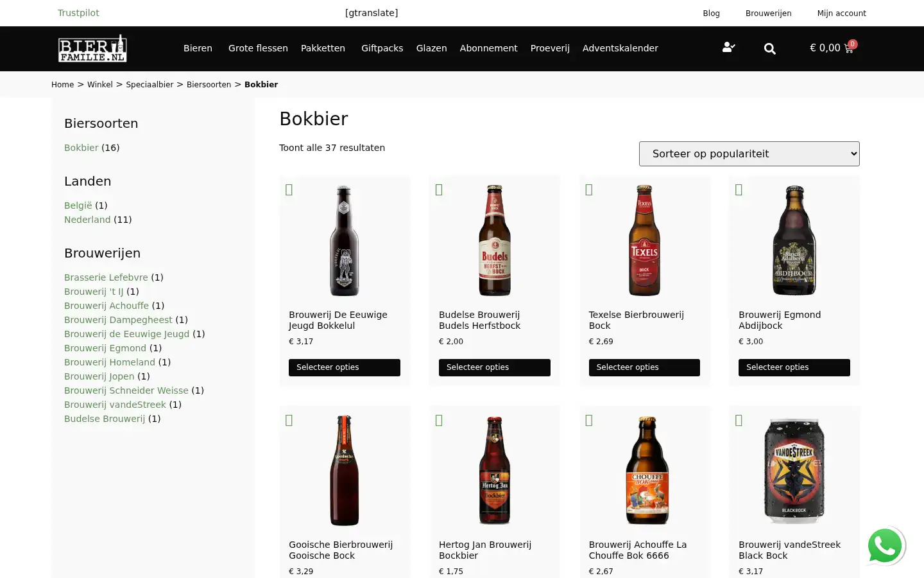Open Bokkelul bottle image
Screen dimensions: 924x578
pyautogui.click(x=345, y=241)
